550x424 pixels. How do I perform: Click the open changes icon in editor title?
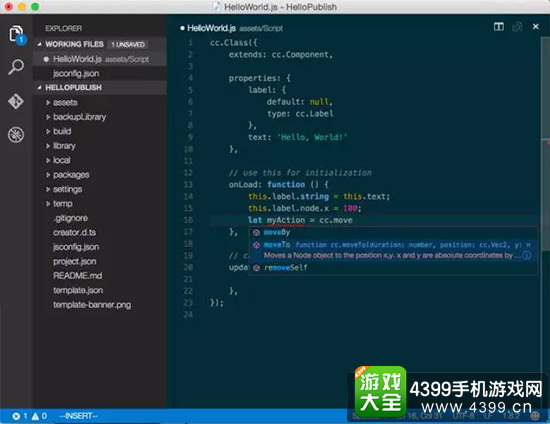pos(517,27)
